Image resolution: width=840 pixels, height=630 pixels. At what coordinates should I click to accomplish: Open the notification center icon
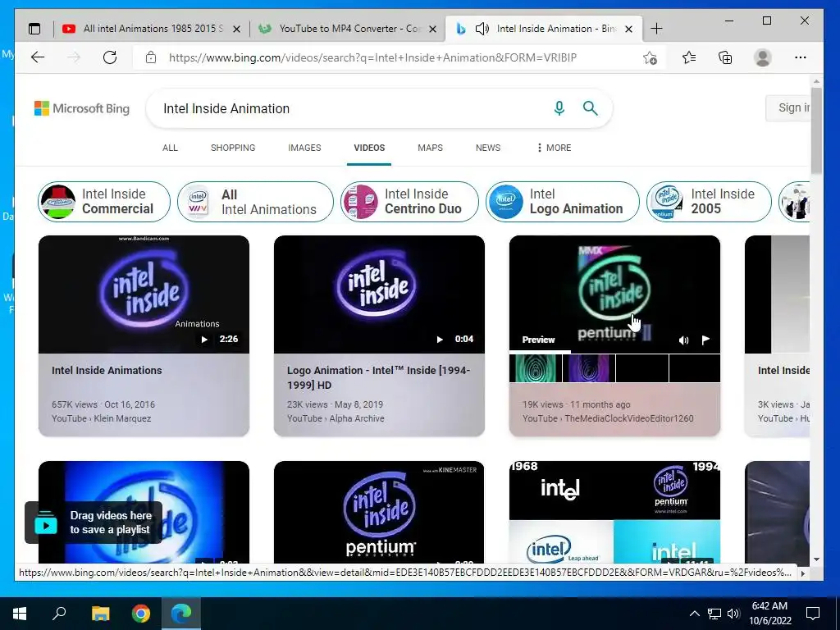point(813,614)
